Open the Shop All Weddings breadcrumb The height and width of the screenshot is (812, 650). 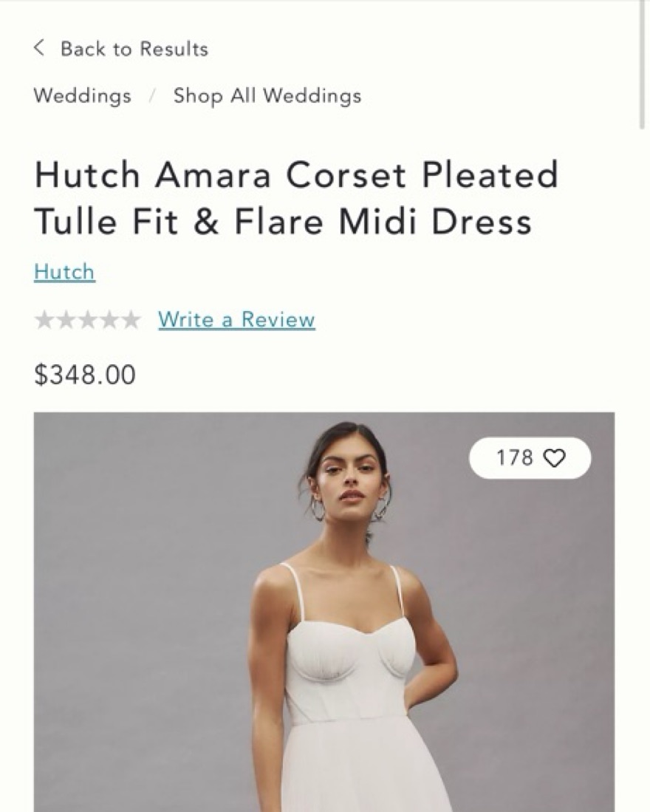(x=267, y=96)
